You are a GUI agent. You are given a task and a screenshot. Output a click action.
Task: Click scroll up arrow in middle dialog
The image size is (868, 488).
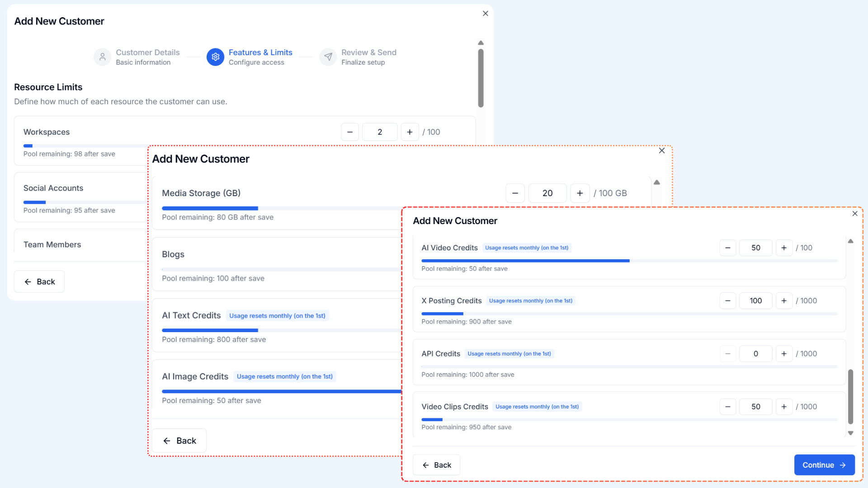click(x=657, y=183)
